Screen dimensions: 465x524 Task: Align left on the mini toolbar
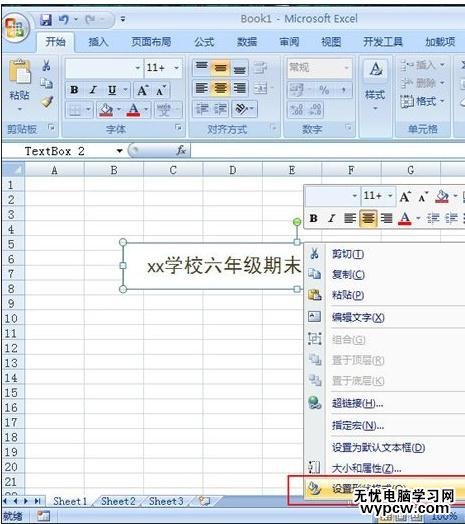pos(349,218)
